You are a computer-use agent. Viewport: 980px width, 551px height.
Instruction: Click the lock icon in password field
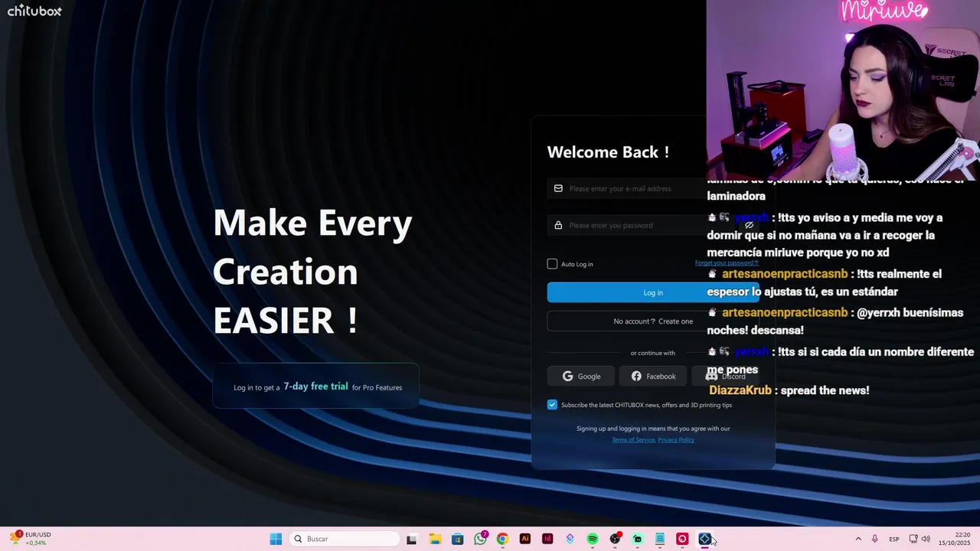[558, 225]
